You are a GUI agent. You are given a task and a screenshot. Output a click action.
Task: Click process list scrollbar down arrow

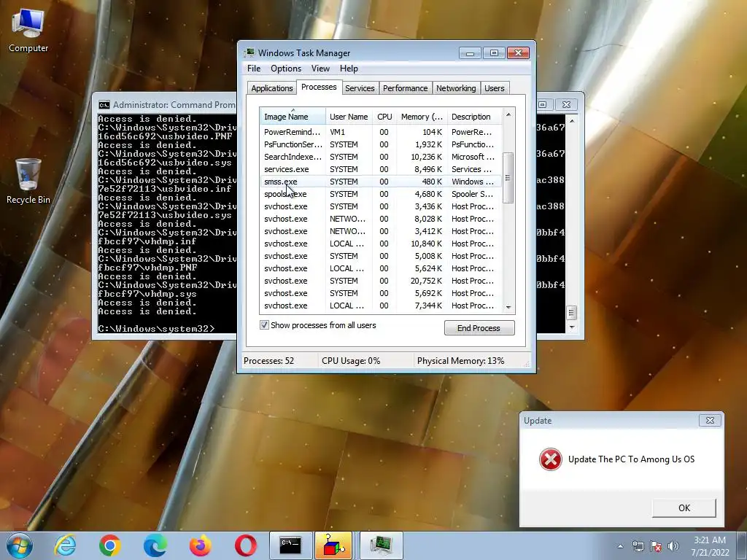coord(508,308)
